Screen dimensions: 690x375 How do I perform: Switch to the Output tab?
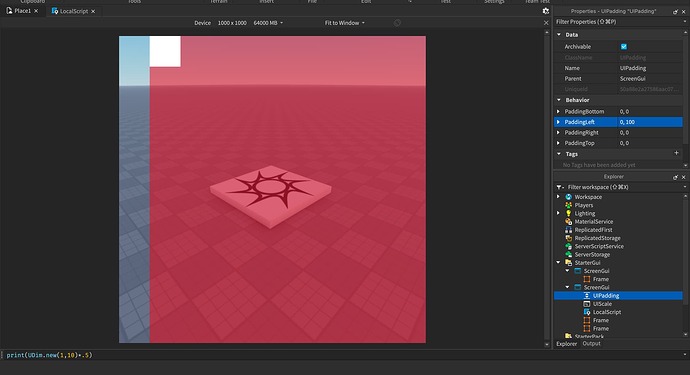point(591,344)
